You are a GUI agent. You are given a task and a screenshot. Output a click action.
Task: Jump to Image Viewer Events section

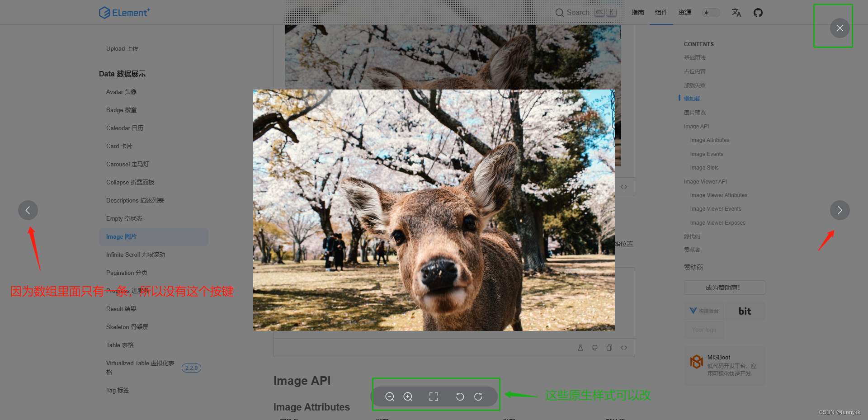[x=715, y=209]
